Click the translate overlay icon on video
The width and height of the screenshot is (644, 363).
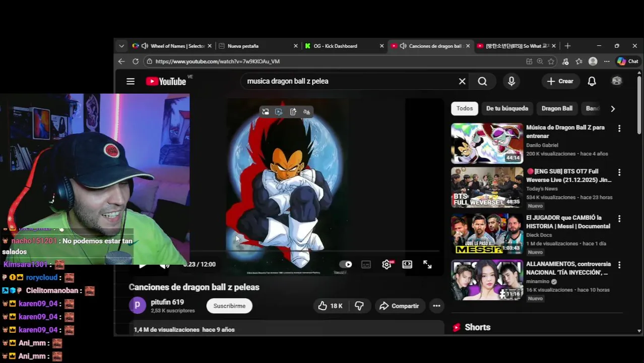click(x=306, y=112)
